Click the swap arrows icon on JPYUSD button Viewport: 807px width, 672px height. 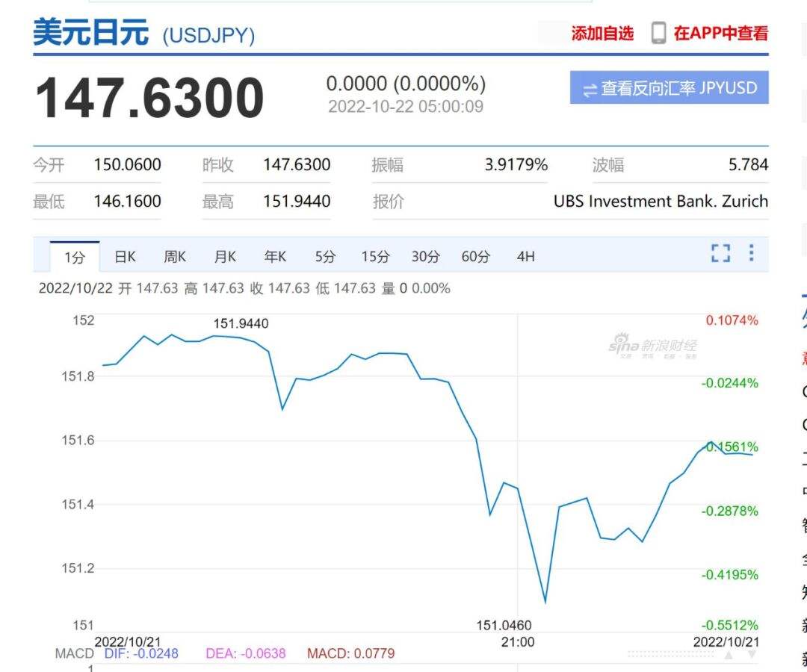pos(590,90)
